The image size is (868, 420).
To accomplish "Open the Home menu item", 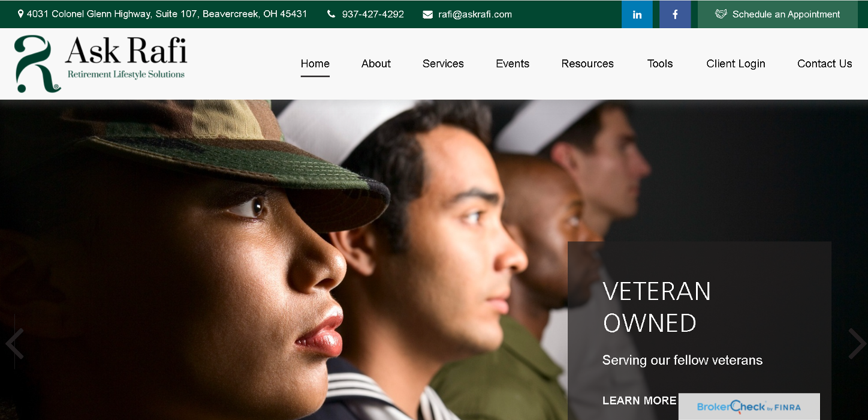I will click(315, 64).
